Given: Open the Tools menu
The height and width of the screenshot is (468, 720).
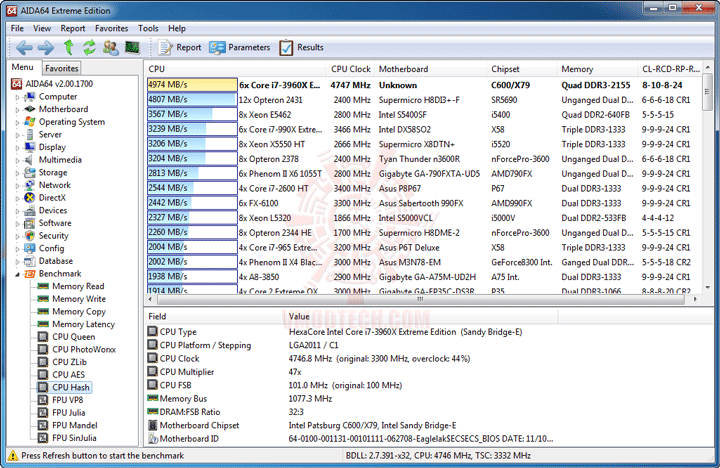Looking at the screenshot, I should click(x=148, y=28).
